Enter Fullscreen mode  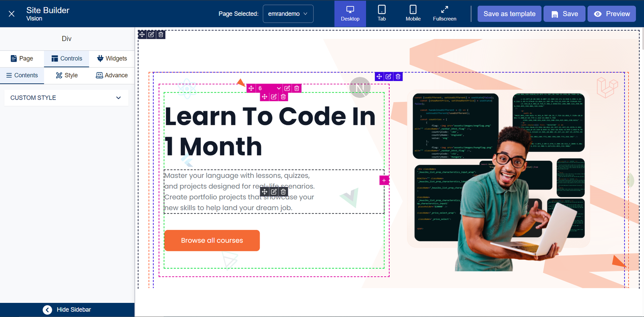(x=444, y=14)
